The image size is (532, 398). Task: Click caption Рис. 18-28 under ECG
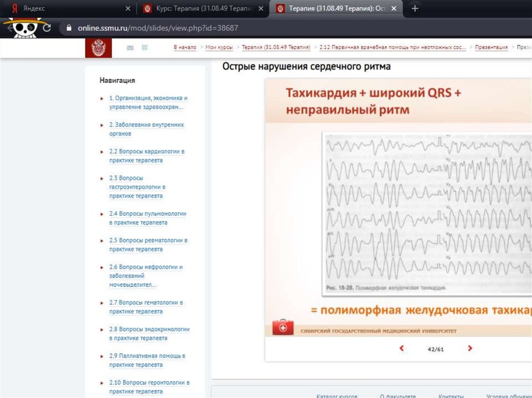[386, 288]
